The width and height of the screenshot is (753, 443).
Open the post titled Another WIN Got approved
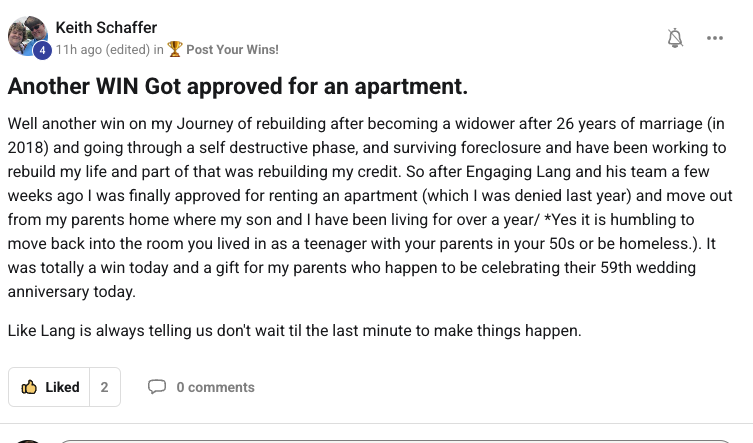(238, 86)
